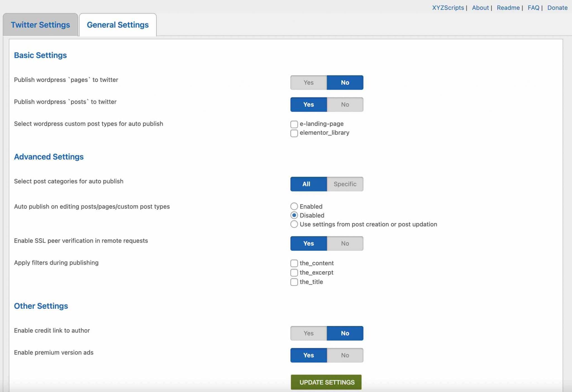Set publish wordpress posts to No
Screen dimensions: 572x392
[x=345, y=104]
